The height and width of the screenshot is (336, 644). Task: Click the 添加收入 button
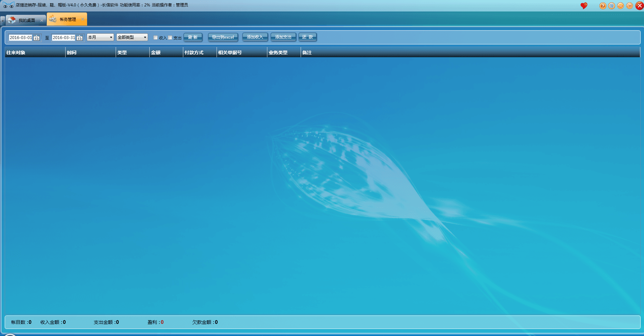click(255, 37)
